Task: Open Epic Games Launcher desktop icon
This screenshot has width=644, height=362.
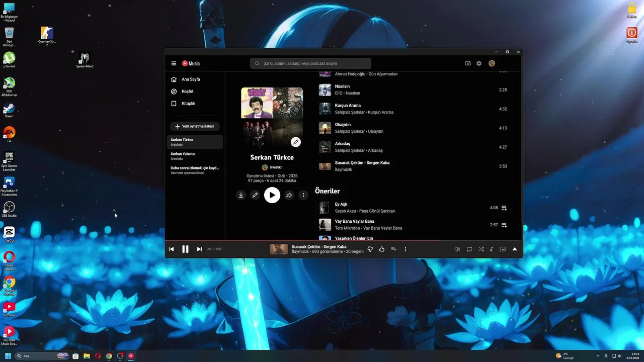Action: click(x=9, y=161)
